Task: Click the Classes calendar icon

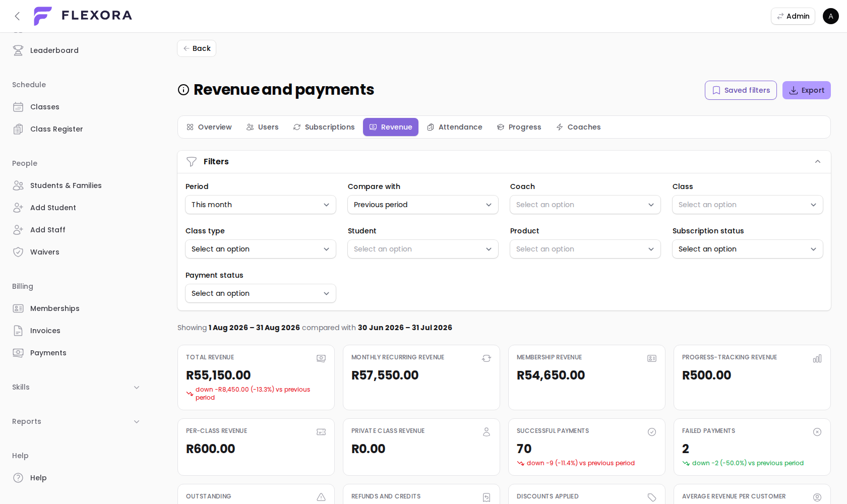Action: click(18, 107)
